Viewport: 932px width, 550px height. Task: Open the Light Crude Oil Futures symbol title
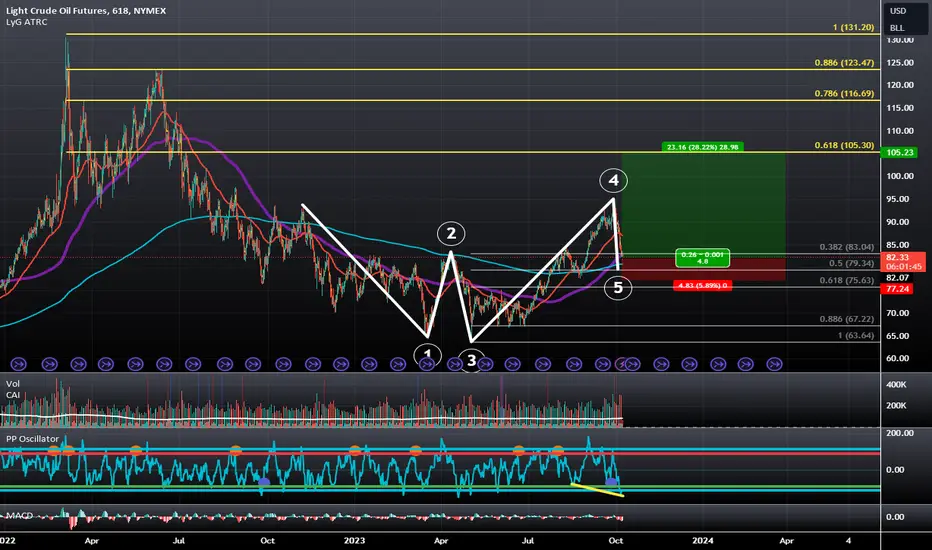click(x=86, y=11)
